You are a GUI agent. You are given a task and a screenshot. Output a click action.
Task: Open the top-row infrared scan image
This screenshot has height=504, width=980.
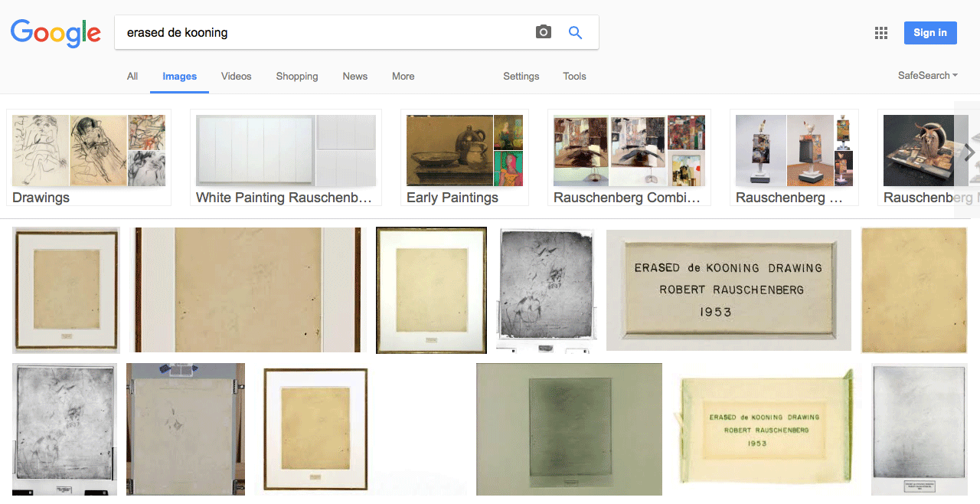pos(547,290)
